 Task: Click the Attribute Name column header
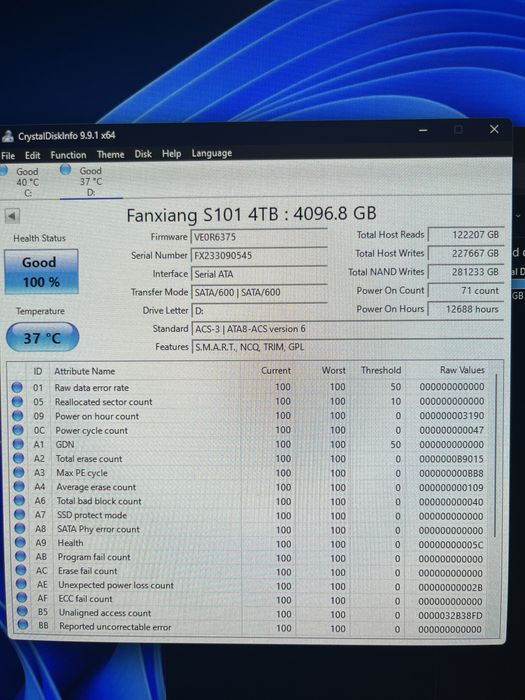[x=85, y=371]
